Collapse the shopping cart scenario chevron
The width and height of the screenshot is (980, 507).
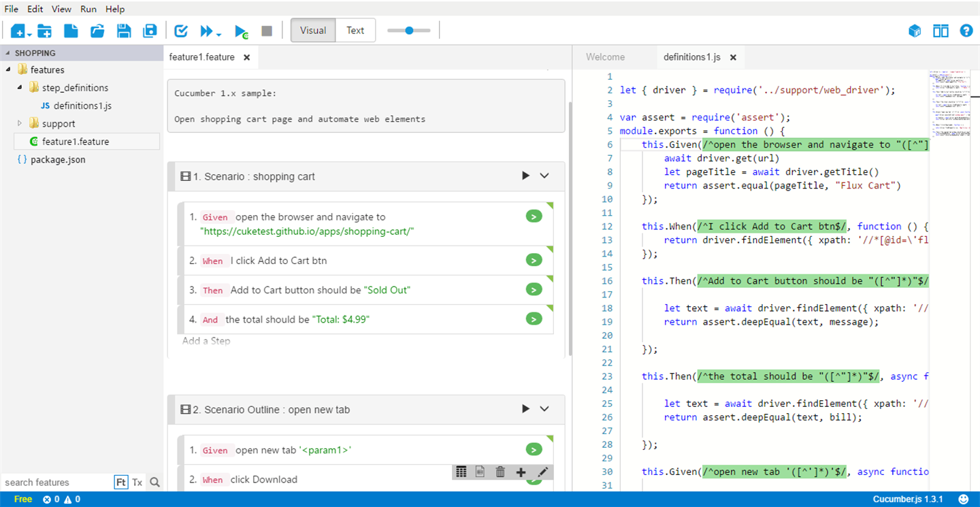point(544,176)
